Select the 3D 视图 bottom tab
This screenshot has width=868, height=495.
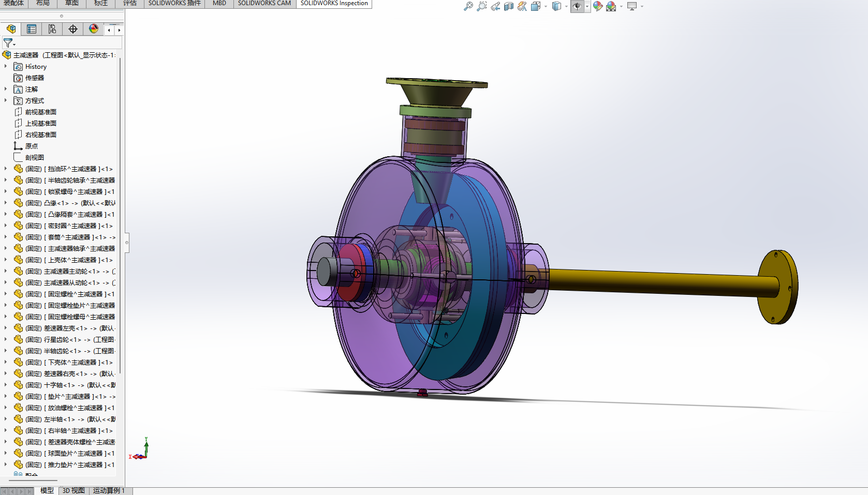click(x=73, y=490)
